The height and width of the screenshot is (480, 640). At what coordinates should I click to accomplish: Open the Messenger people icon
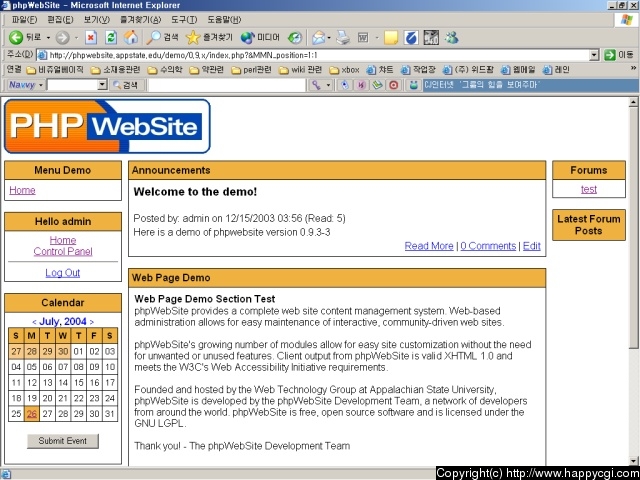(451, 38)
